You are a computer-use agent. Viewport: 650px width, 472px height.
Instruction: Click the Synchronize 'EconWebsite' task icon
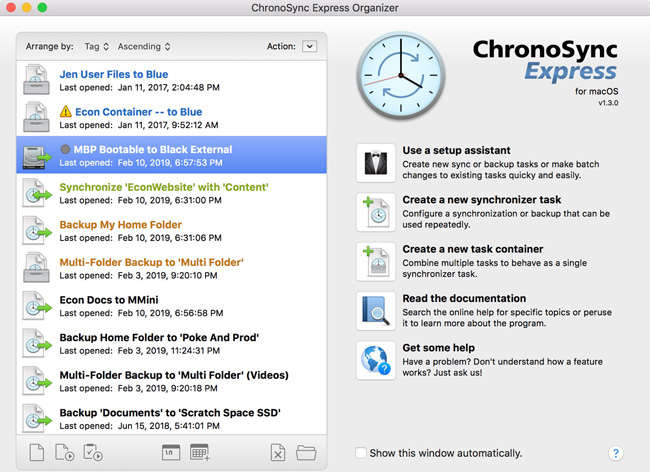(36, 193)
